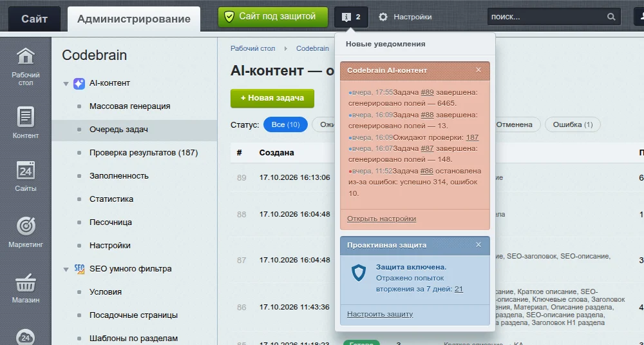The width and height of the screenshot is (644, 345).
Task: Click the date 17.10.2026 11:43:36
Action: [x=294, y=307]
